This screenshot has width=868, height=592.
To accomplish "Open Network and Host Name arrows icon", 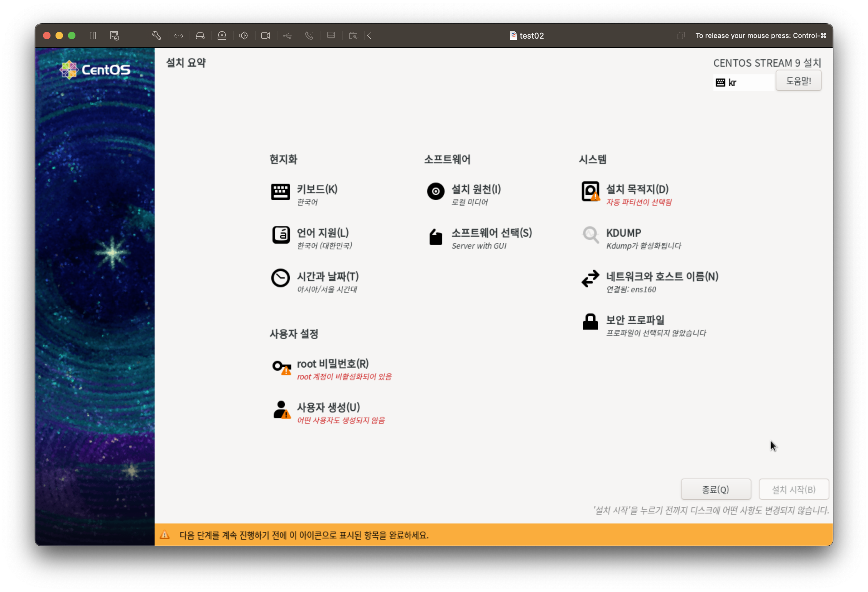I will (x=590, y=279).
